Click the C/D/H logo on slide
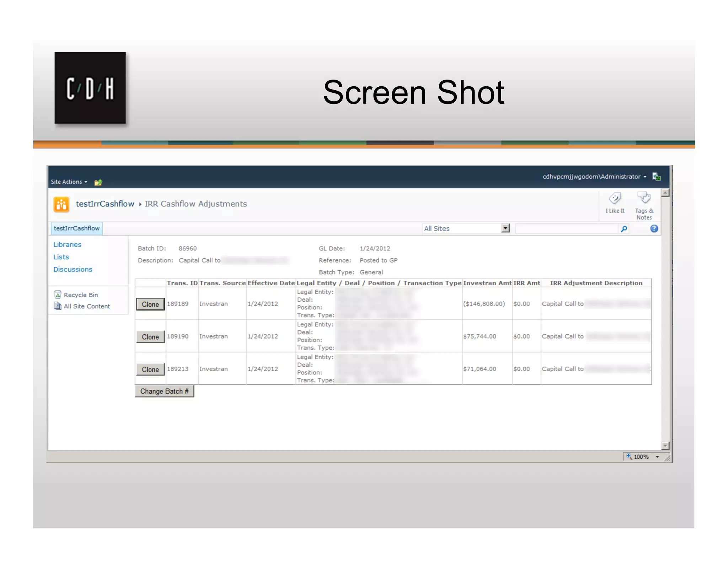The width and height of the screenshot is (728, 562). [90, 88]
